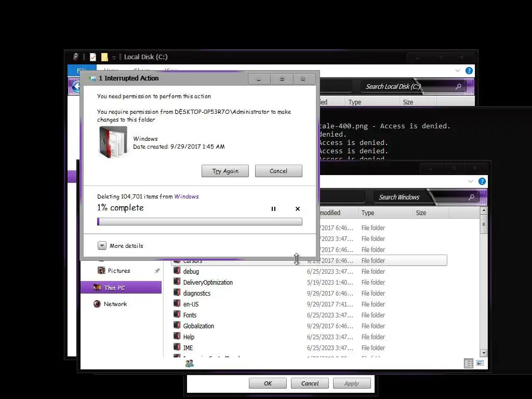Click the magnifier in Search Windows box
This screenshot has width=532, height=399.
coord(471,197)
